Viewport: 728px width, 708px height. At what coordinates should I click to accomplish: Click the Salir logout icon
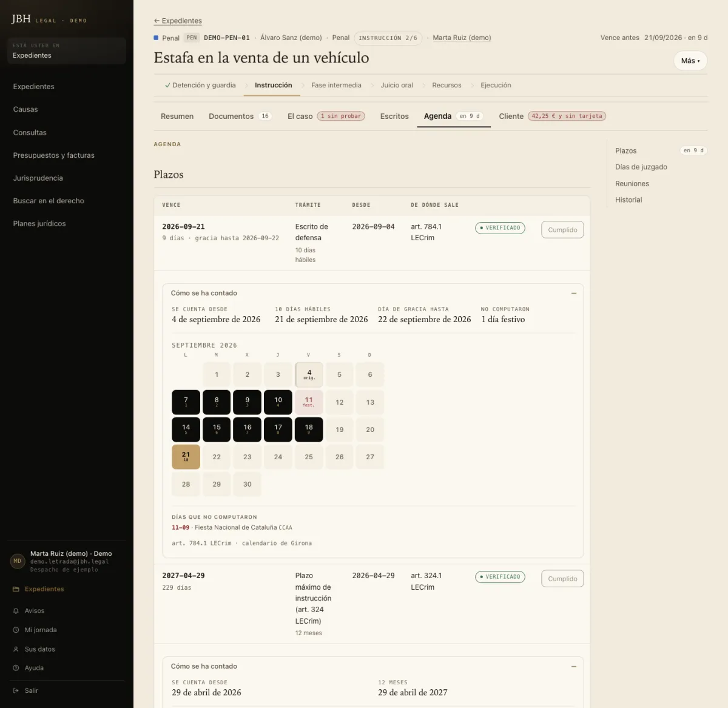coord(16,690)
